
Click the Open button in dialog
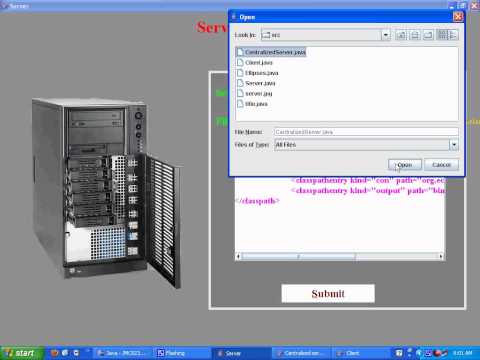pos(405,165)
